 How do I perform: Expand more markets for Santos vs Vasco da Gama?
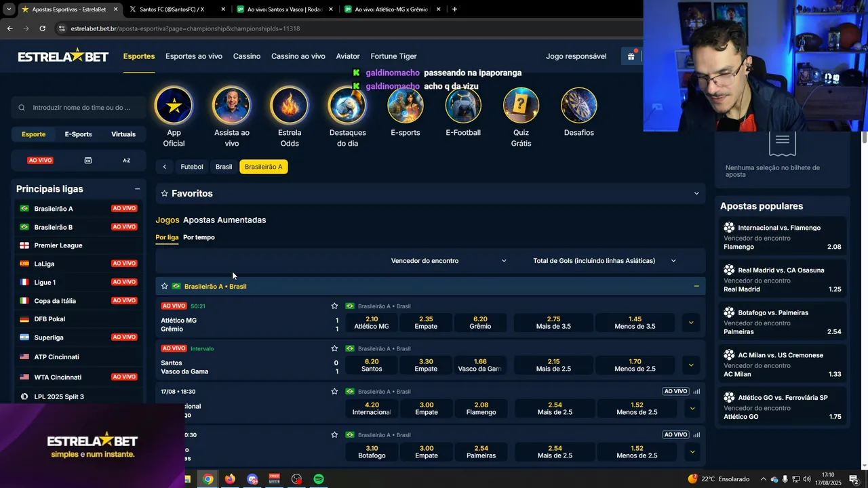pos(691,365)
